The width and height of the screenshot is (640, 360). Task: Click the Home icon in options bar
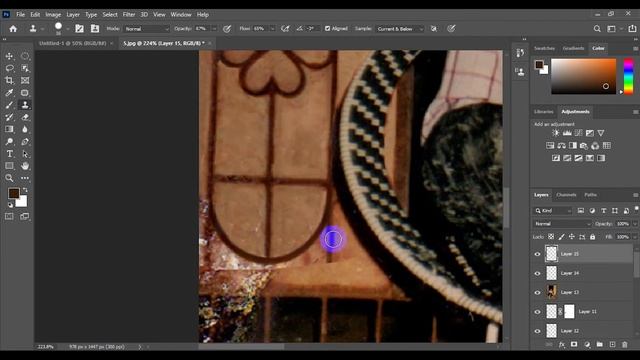13,29
